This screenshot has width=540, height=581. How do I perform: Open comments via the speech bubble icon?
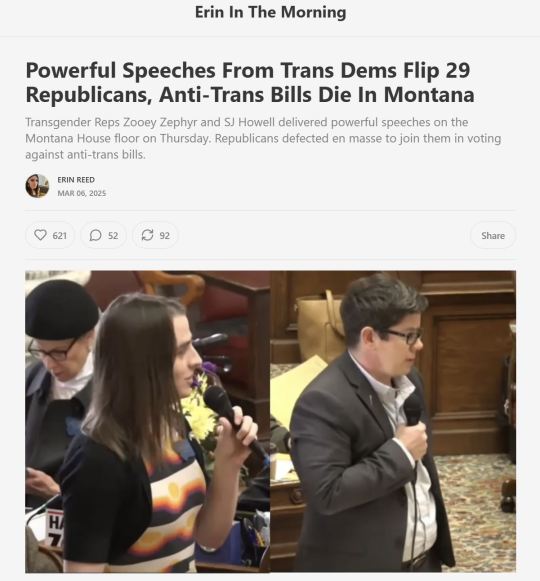coord(96,235)
